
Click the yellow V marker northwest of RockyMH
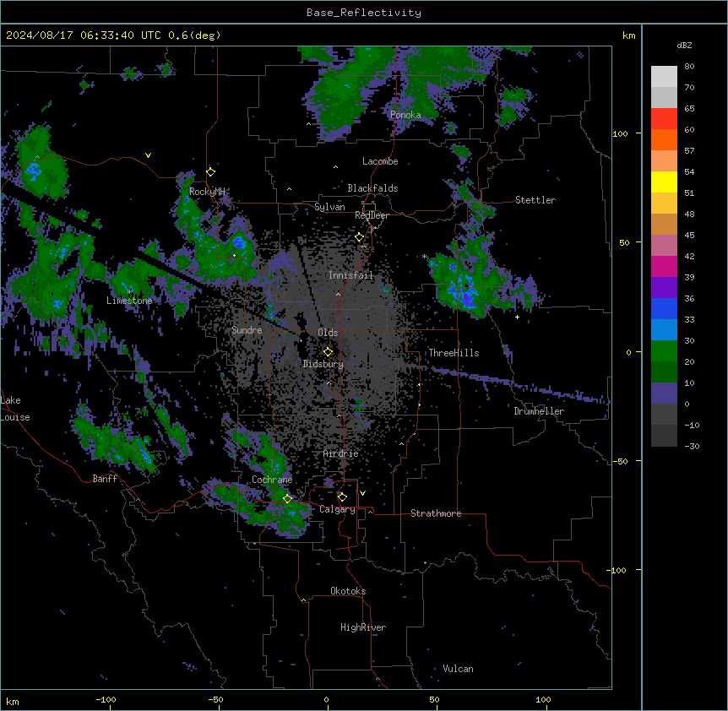point(148,155)
